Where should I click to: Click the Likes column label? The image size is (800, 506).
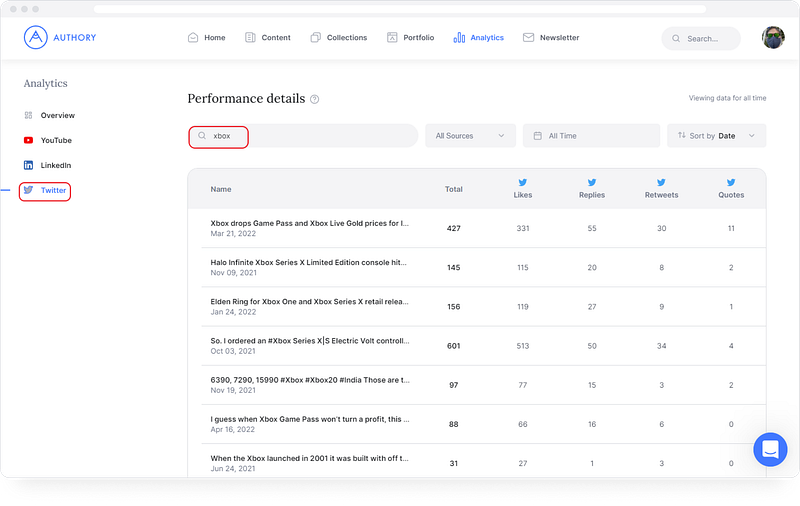522,195
